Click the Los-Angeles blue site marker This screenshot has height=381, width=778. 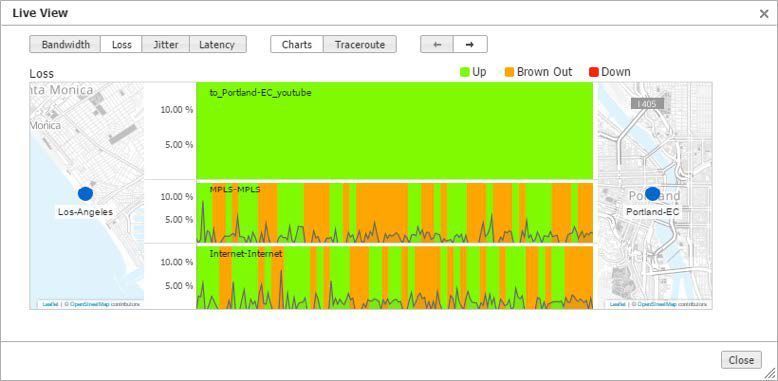point(85,194)
